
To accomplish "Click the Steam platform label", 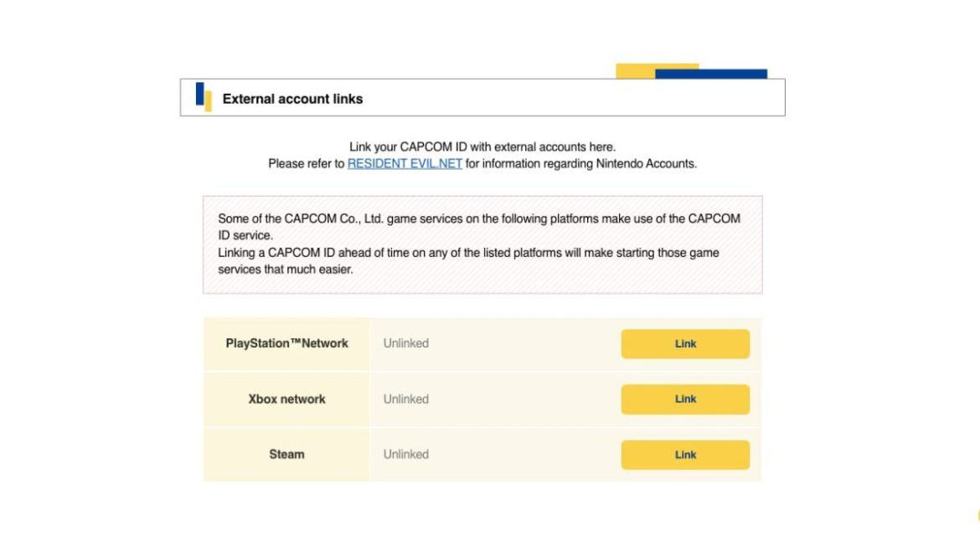I will tap(287, 454).
